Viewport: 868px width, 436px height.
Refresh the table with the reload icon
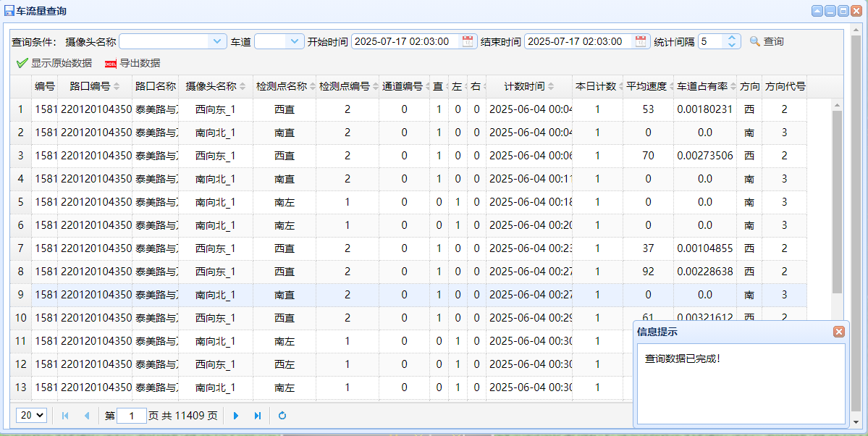pos(282,415)
